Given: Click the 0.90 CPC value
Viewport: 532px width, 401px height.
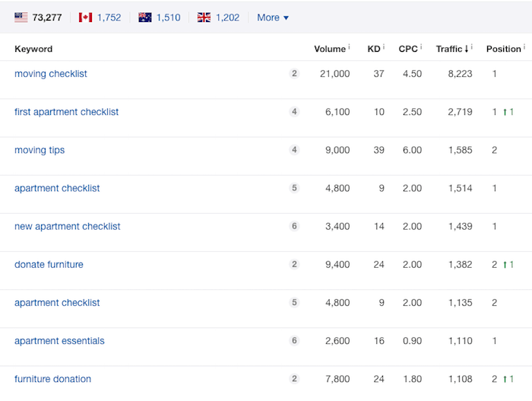Looking at the screenshot, I should (x=412, y=341).
